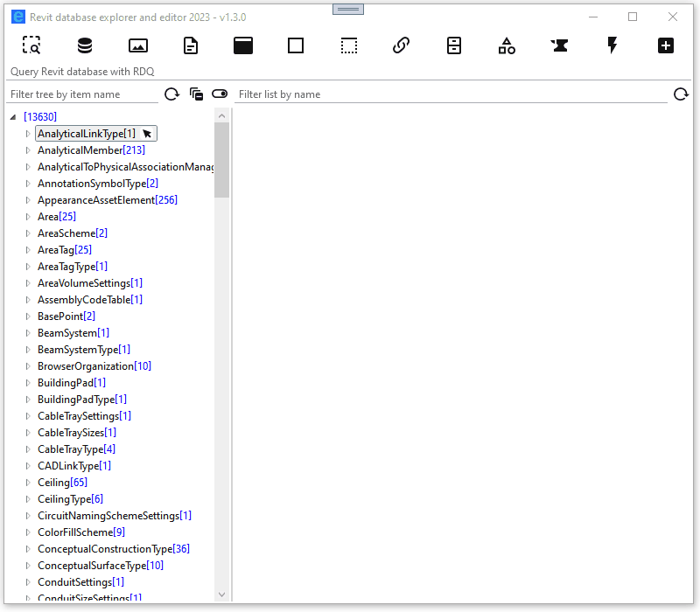Select CircuitNamingSchemeSettings[1] tree item
700x612 pixels.
[x=115, y=516]
